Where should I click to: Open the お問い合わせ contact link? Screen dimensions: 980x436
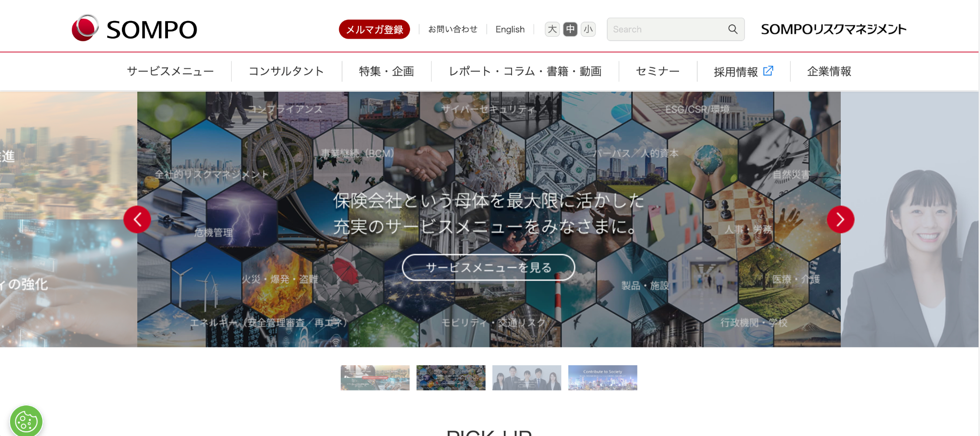coord(453,29)
